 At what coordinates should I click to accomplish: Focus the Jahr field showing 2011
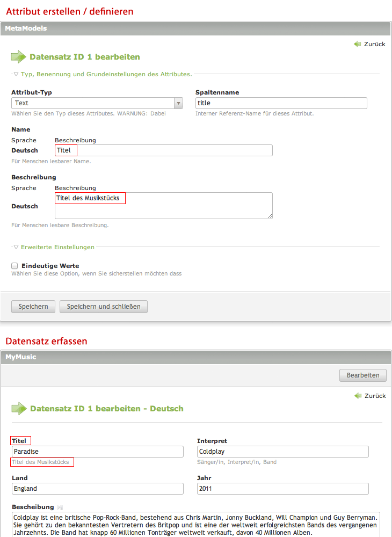click(282, 489)
